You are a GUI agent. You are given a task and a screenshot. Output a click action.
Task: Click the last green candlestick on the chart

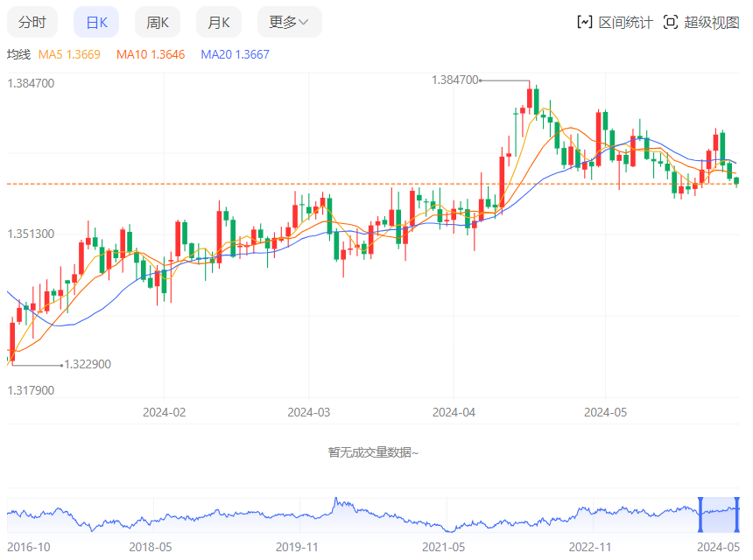point(736,181)
